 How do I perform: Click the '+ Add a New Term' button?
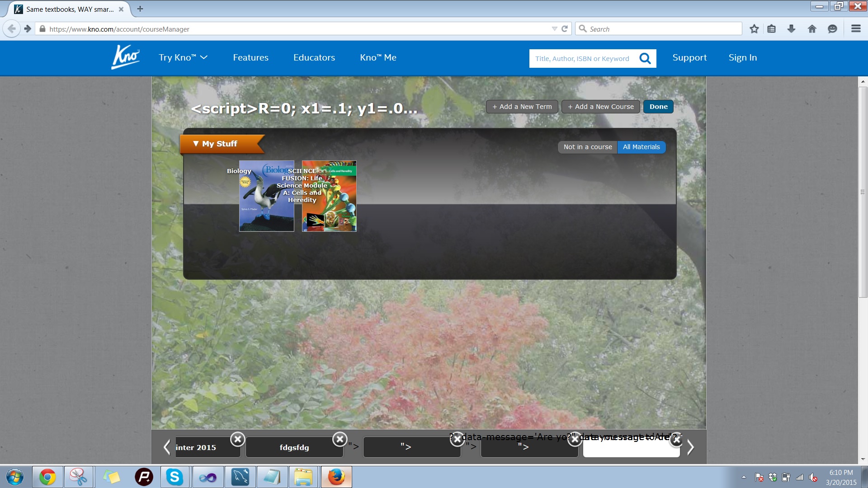click(x=522, y=107)
